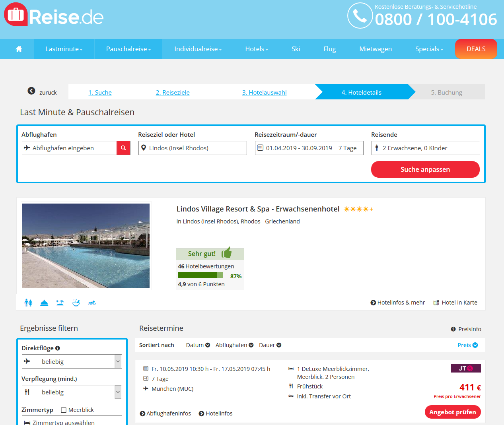Click the cutlery icon beside Frühstück
Screen dimensions: 504x425
click(291, 386)
